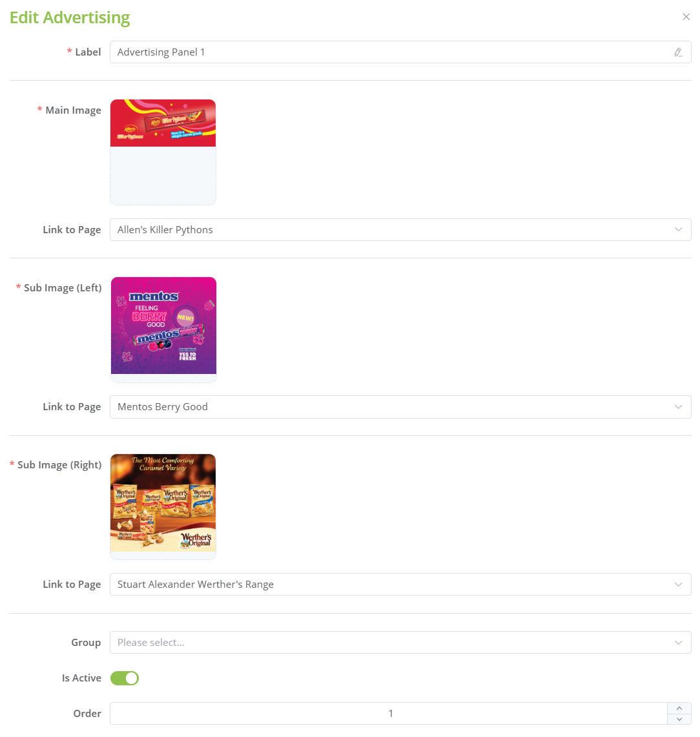The width and height of the screenshot is (700, 737).
Task: Open the Group 'Please select...' dropdown
Action: [400, 643]
